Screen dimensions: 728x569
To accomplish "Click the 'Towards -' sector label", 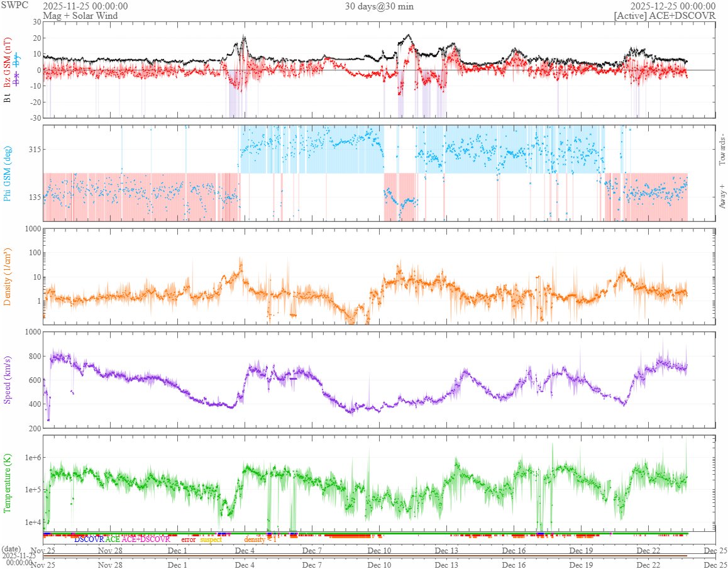I will pyautogui.click(x=722, y=150).
